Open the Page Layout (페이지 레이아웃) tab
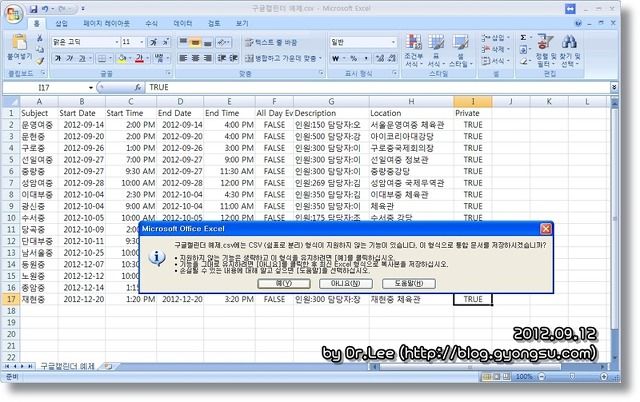The image size is (640, 402). 107,24
